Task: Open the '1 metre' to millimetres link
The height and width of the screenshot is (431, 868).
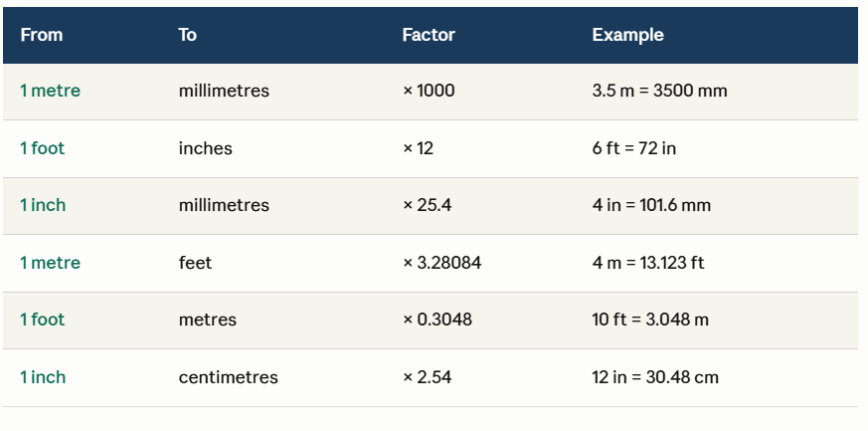Action: pyautogui.click(x=51, y=91)
